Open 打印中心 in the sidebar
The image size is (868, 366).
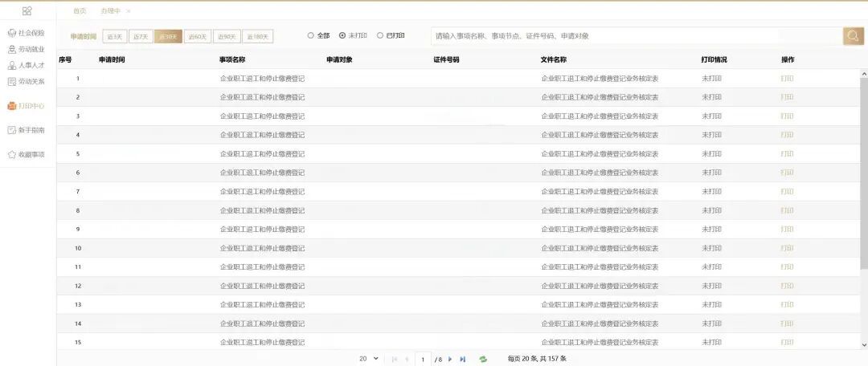[x=27, y=106]
